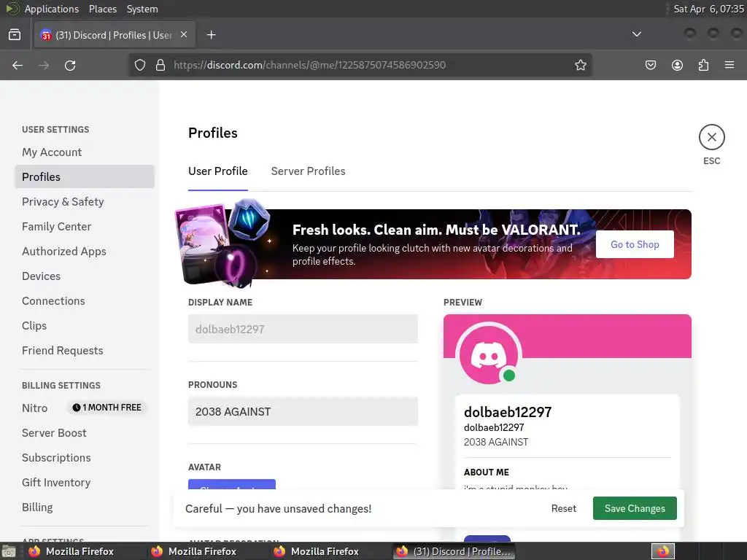Click the Display Name input field
Viewport: 747px width, 560px height.
point(303,329)
